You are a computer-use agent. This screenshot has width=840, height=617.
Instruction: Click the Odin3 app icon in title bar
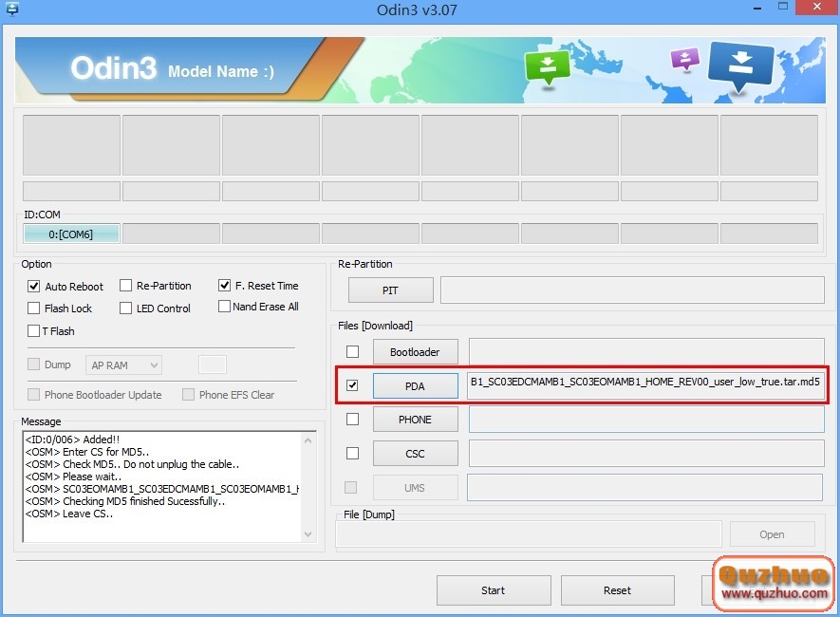point(11,8)
